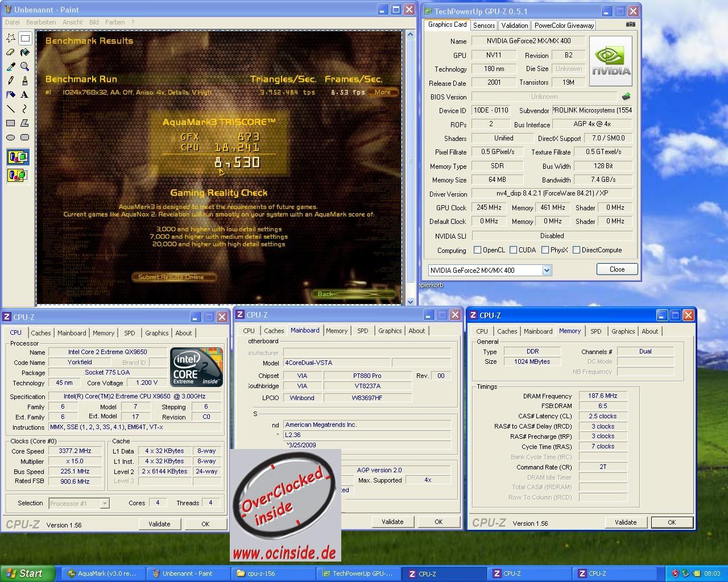Screen dimensions: 728x582
Task: Switch to cpu-z-156 folder in taskbar
Action: pos(273,573)
